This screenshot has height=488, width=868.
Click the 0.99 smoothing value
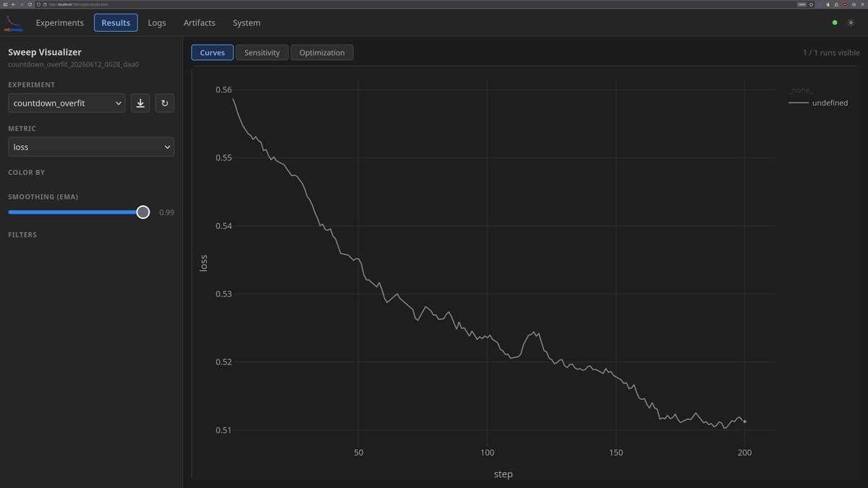coord(166,213)
